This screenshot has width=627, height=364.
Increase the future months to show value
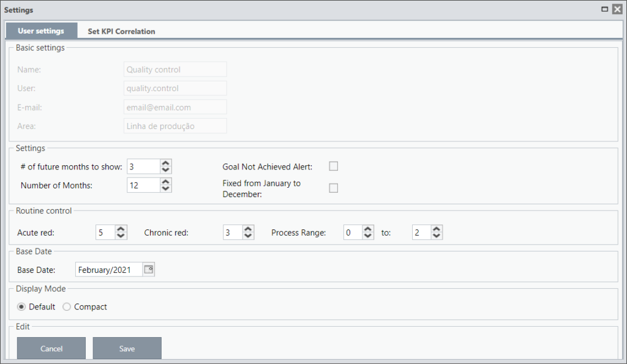165,163
